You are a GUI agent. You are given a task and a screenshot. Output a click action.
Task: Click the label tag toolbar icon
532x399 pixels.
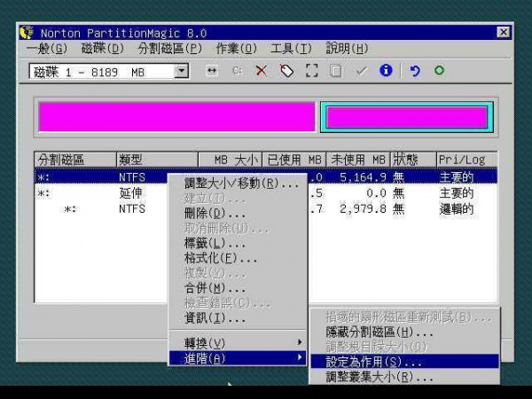(x=286, y=71)
